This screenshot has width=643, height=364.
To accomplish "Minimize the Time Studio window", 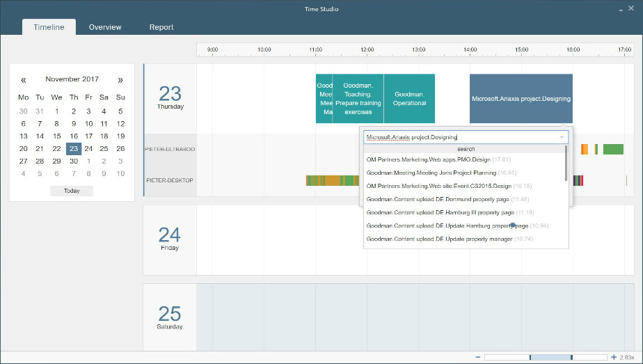I will tap(621, 9).
